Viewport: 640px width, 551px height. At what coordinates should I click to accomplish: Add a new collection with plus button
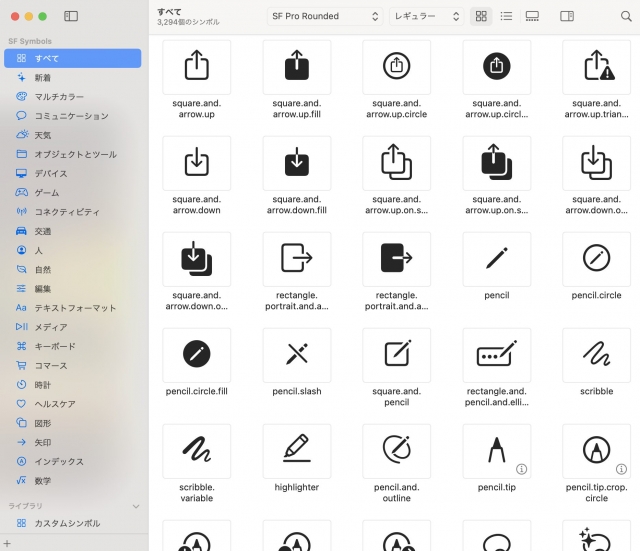pyautogui.click(x=7, y=544)
